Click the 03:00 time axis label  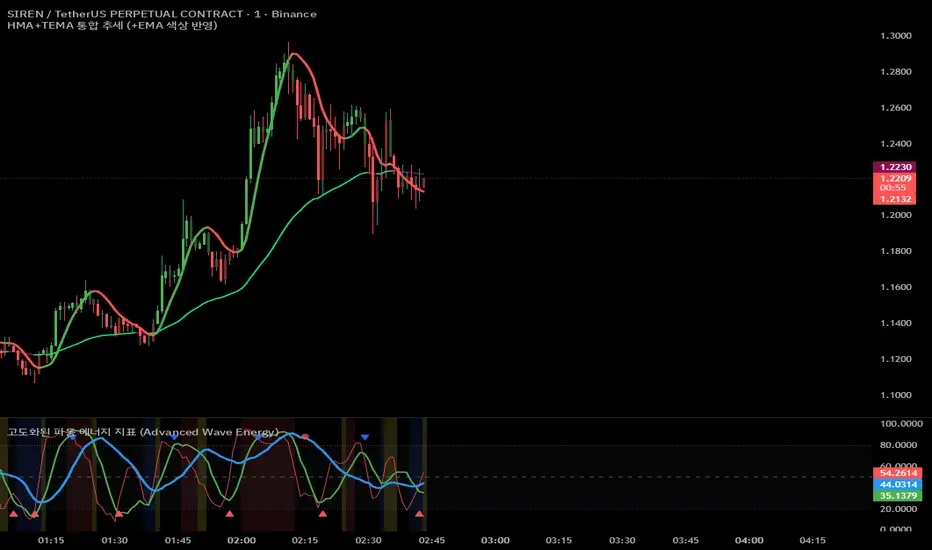tap(495, 540)
